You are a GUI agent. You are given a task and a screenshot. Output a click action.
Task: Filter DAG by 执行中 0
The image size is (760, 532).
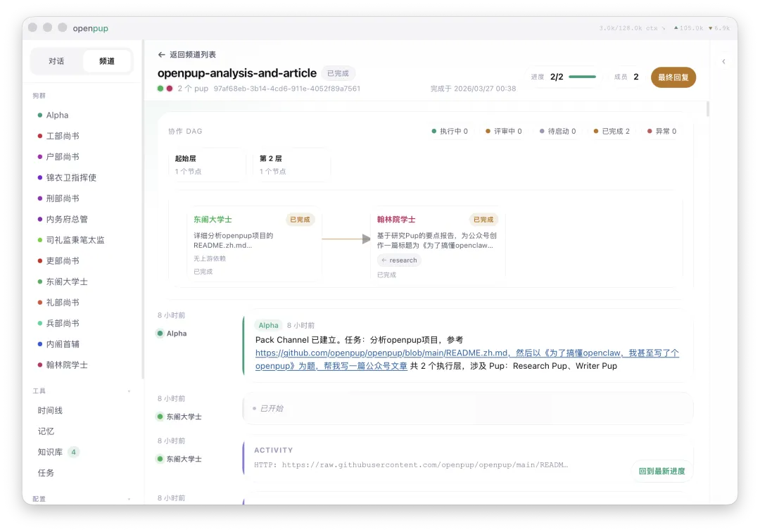point(450,132)
